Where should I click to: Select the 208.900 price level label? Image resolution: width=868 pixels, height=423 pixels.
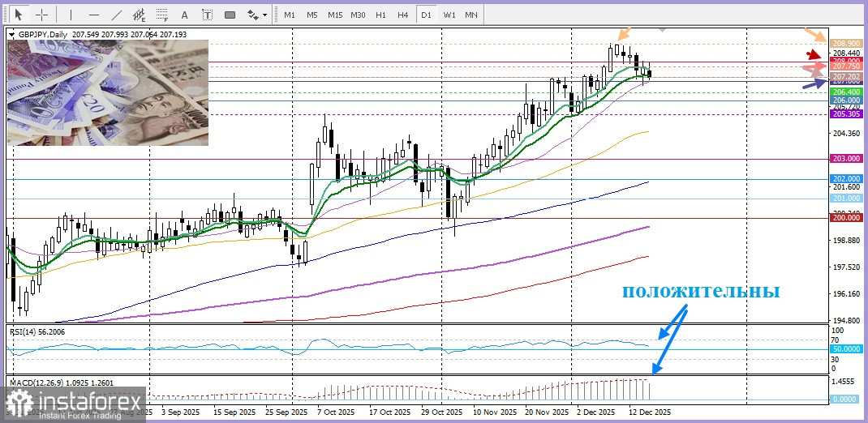[845, 43]
